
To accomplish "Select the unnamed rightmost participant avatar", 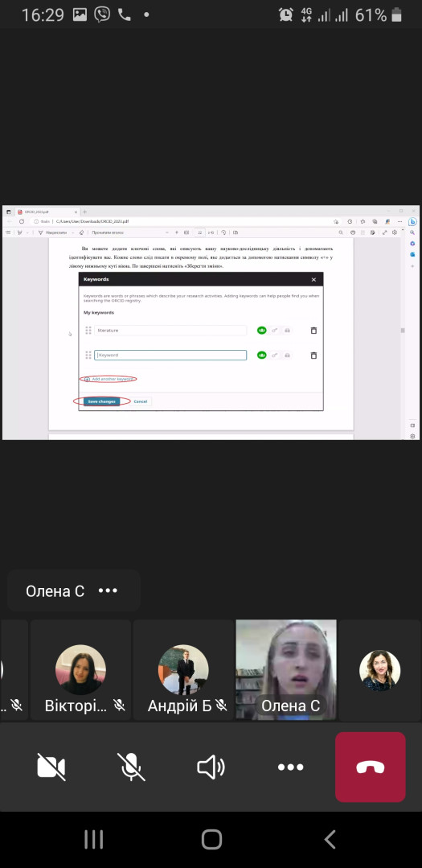I will pos(380,670).
